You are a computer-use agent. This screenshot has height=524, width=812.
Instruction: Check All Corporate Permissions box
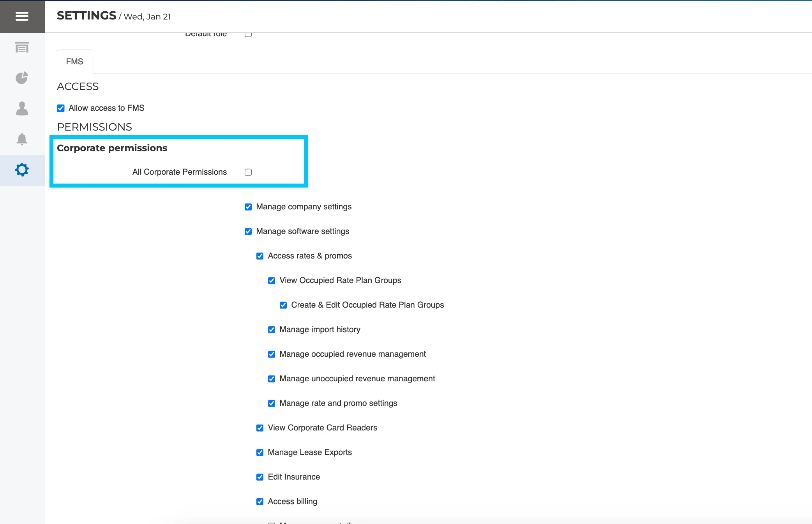coord(248,172)
